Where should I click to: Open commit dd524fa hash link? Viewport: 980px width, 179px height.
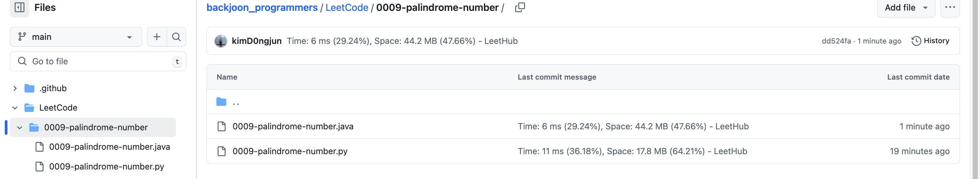click(836, 41)
